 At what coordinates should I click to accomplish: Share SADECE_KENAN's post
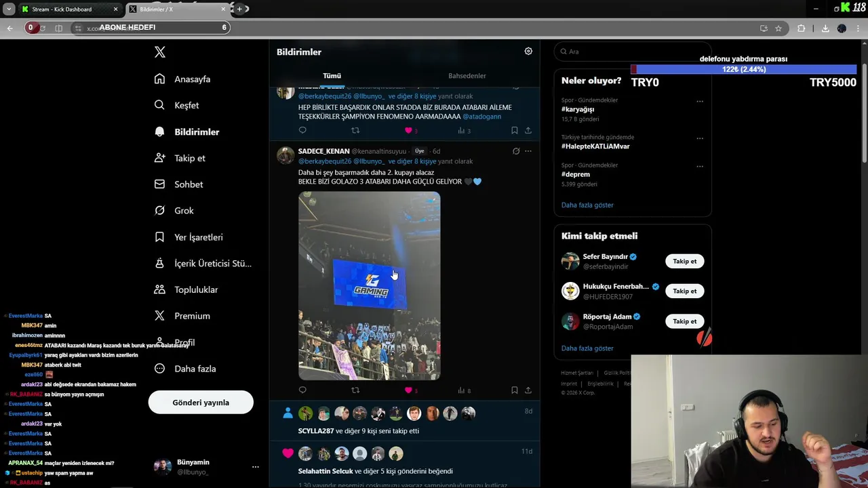pyautogui.click(x=528, y=390)
